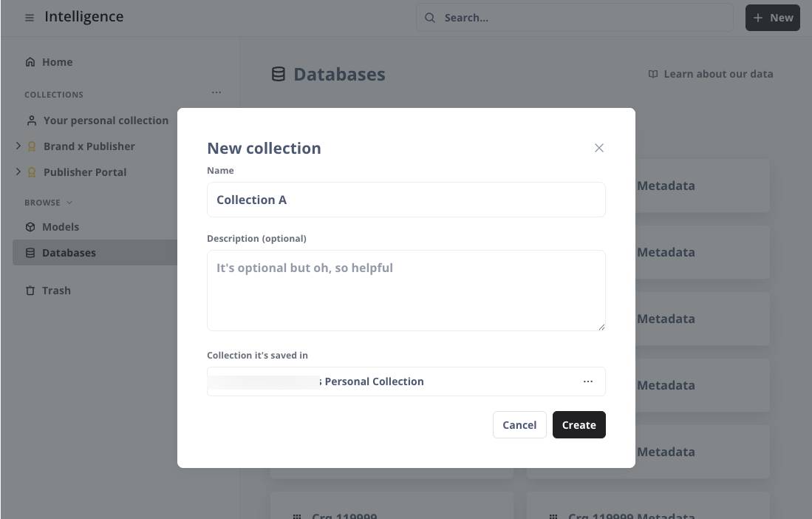The width and height of the screenshot is (812, 519).
Task: Open the saved-in collection picker ellipsis
Action: pyautogui.click(x=588, y=381)
